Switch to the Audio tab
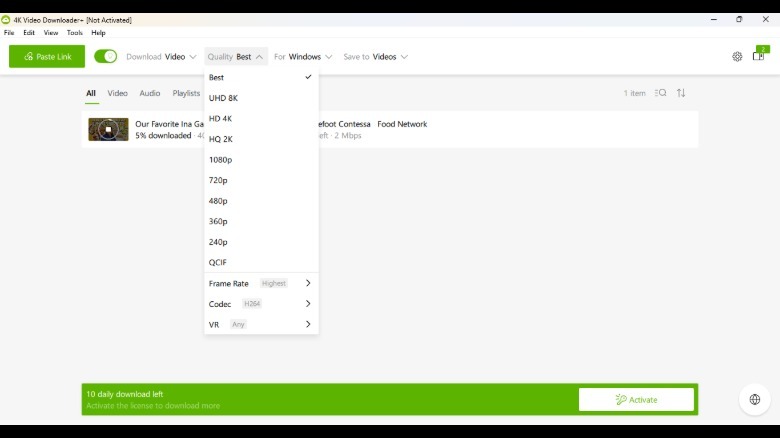Viewport: 780px width, 438px height. (150, 93)
